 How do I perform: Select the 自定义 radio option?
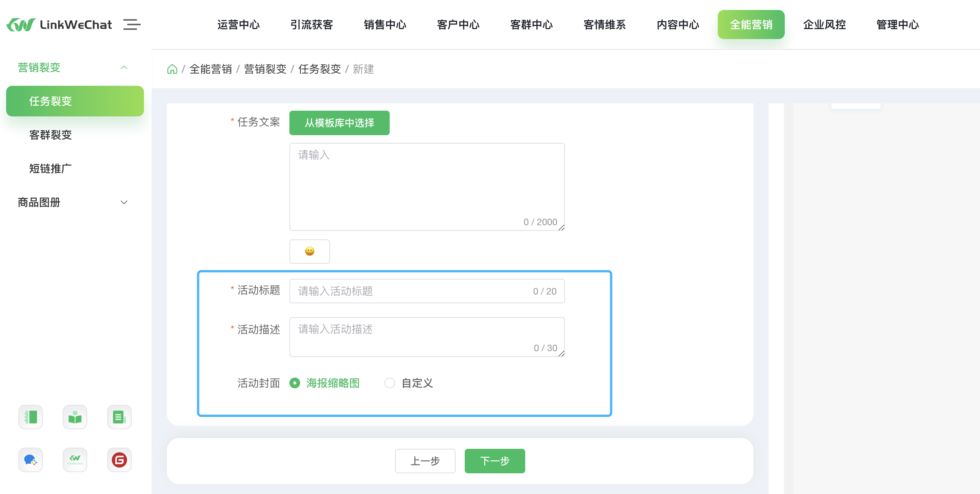[390, 383]
